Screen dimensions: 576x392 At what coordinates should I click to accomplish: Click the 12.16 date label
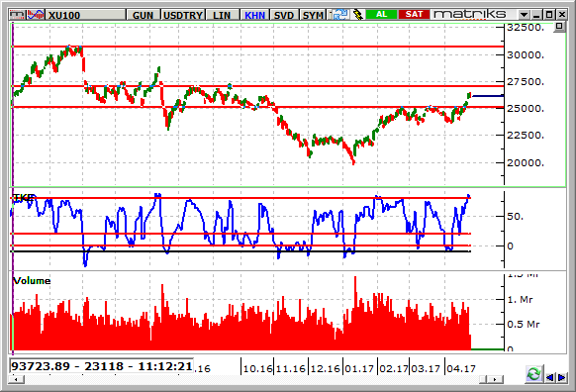click(326, 368)
